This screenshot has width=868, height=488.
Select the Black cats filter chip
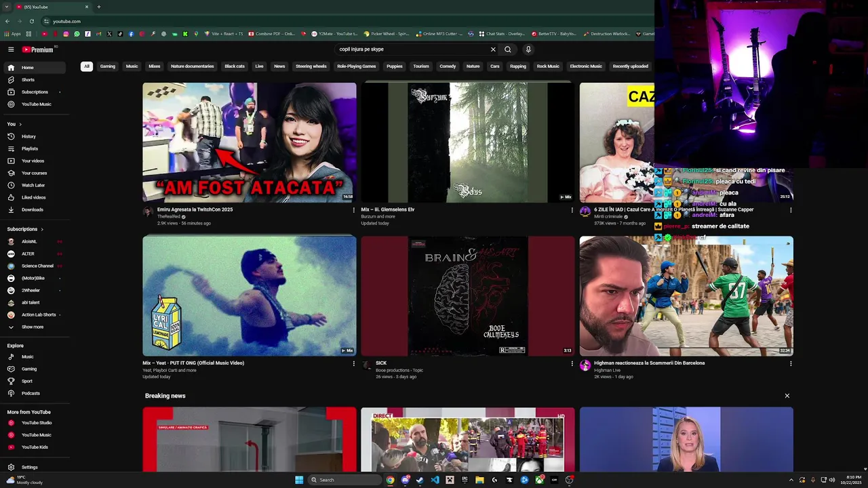point(235,66)
